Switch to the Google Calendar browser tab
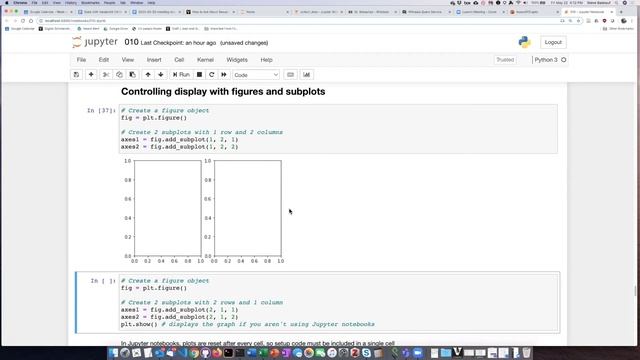The height and width of the screenshot is (360, 640). click(47, 12)
